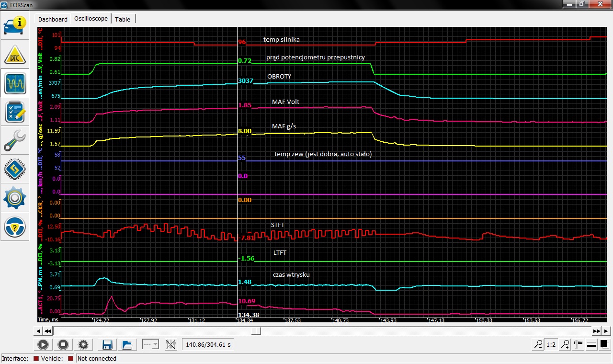Open the tests checklist section
The image size is (613, 364).
(14, 112)
